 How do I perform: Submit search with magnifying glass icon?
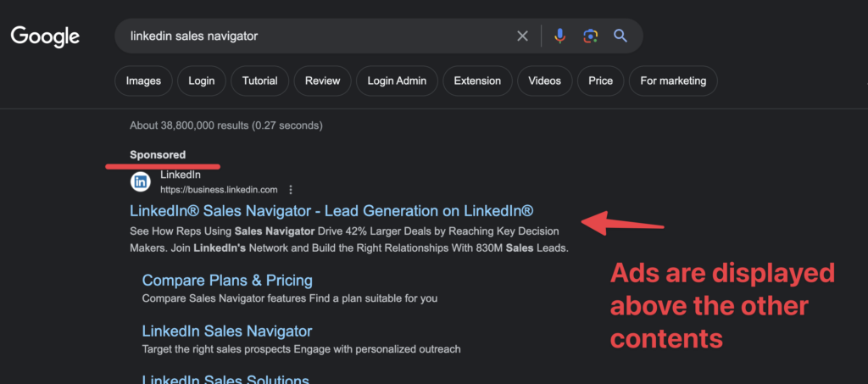pyautogui.click(x=620, y=36)
